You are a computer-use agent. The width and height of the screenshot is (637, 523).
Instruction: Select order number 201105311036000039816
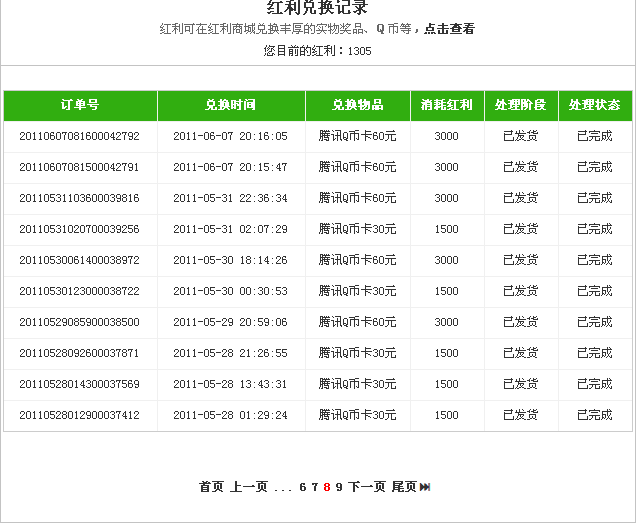(80, 198)
